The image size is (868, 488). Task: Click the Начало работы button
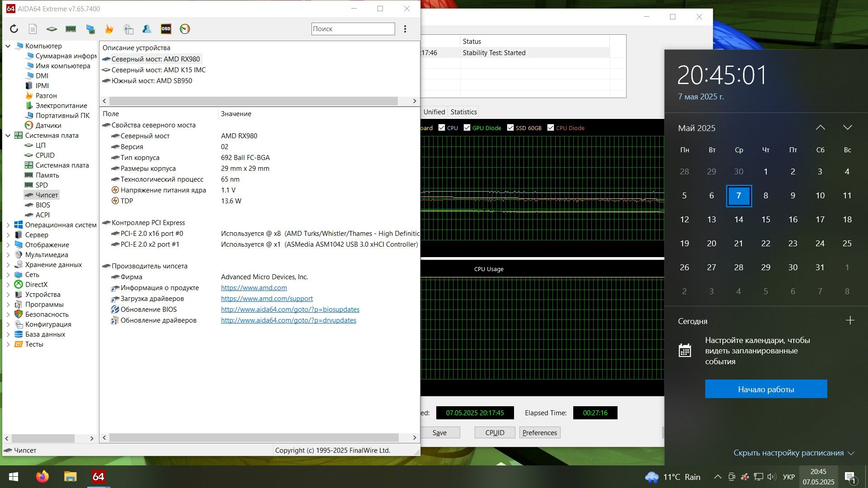click(766, 389)
